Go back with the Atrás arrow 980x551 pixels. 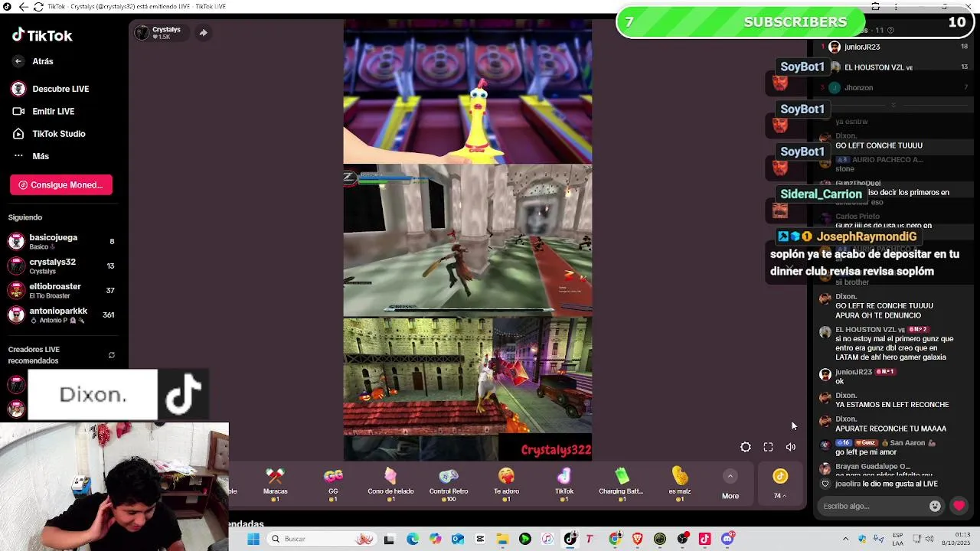(x=18, y=61)
